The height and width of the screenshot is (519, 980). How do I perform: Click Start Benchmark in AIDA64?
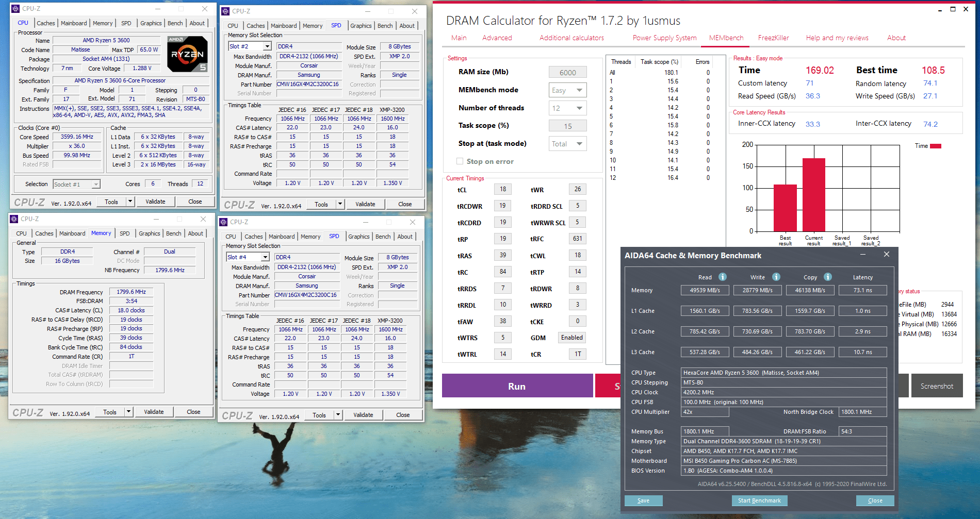pyautogui.click(x=759, y=500)
